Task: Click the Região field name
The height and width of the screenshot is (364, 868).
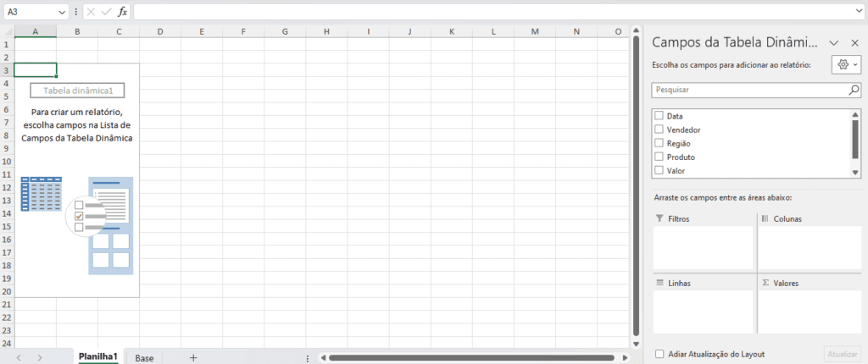Action: pyautogui.click(x=679, y=143)
